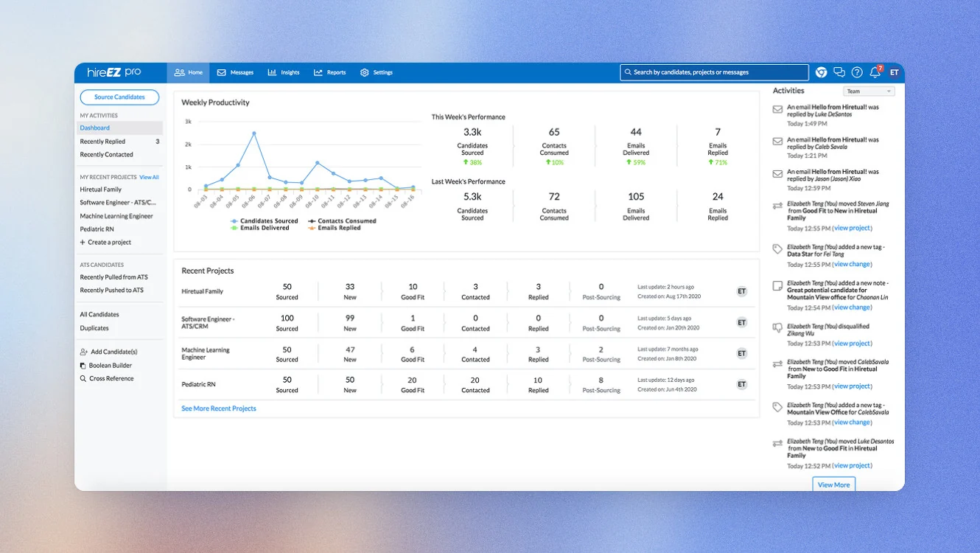Click the email icon beside Luke DeSantos reply
980x553 pixels.
[777, 110]
